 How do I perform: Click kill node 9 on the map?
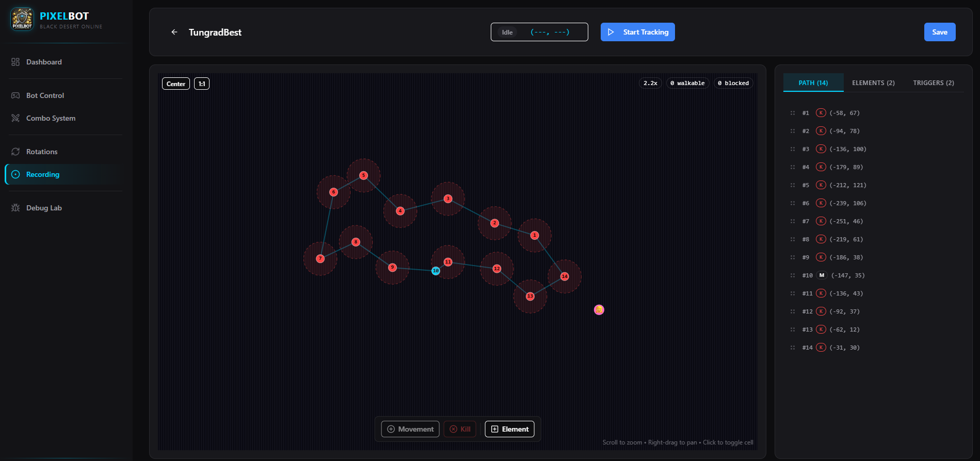[392, 267]
